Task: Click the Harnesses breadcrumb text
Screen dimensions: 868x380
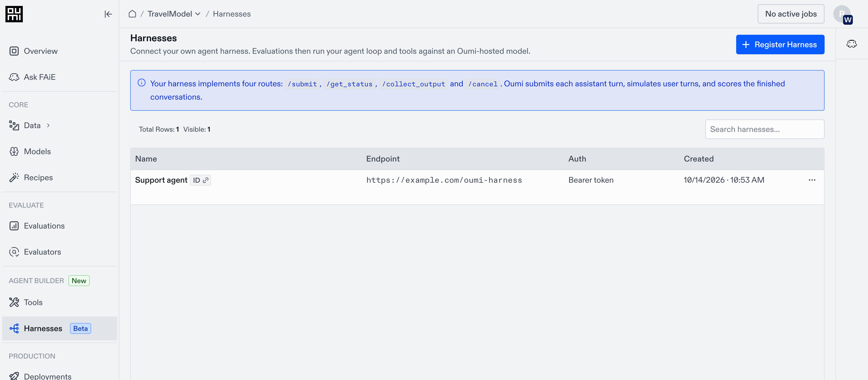Action: [232, 14]
